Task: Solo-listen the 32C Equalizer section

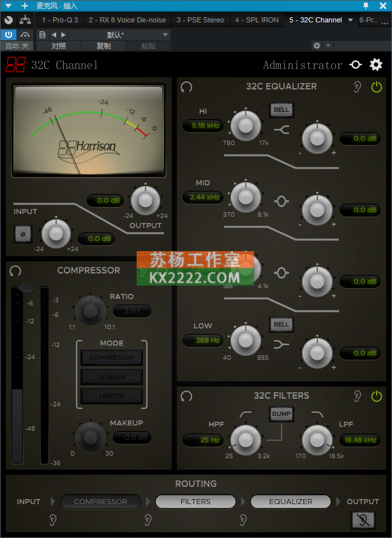Action: pos(357,87)
